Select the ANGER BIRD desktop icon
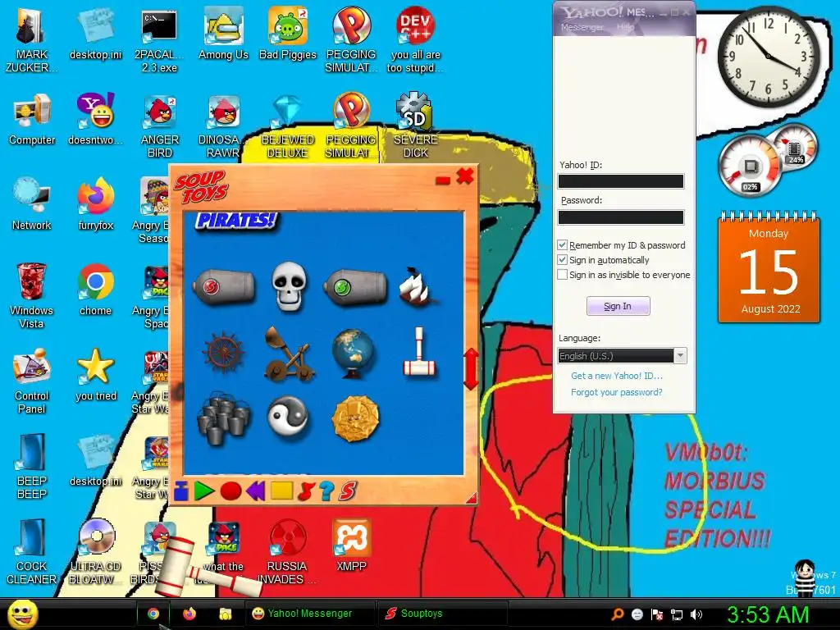Viewport: 840px width, 630px height. [160, 126]
